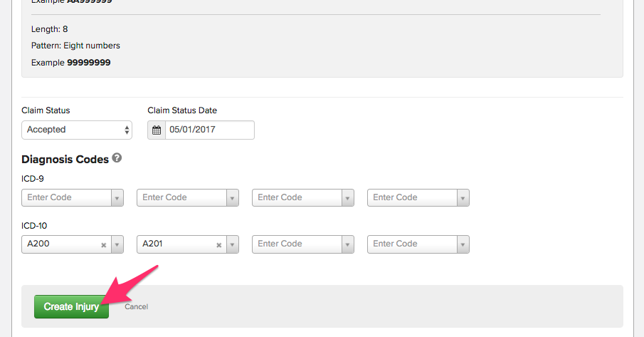Image resolution: width=644 pixels, height=337 pixels.
Task: Click the Length: 8 text
Action: tap(49, 29)
